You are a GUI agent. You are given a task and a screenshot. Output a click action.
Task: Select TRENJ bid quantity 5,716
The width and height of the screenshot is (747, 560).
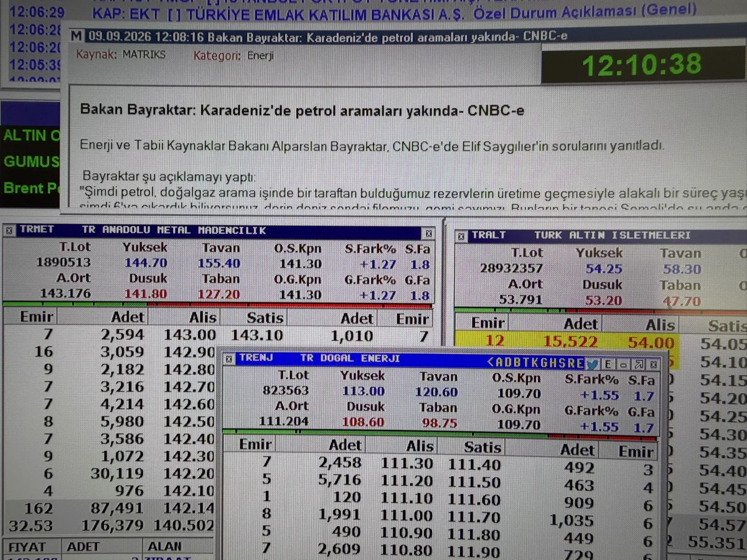(x=339, y=480)
